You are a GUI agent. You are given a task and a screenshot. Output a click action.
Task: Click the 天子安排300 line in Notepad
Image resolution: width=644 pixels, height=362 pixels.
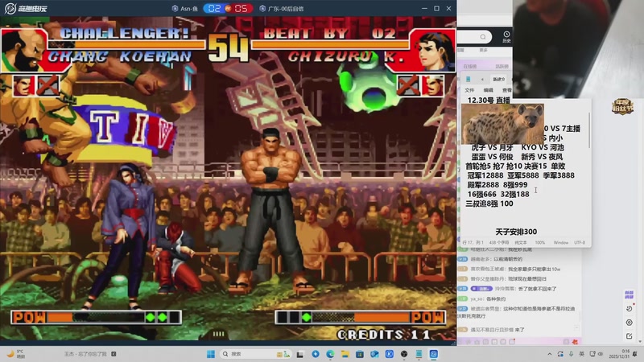(516, 232)
